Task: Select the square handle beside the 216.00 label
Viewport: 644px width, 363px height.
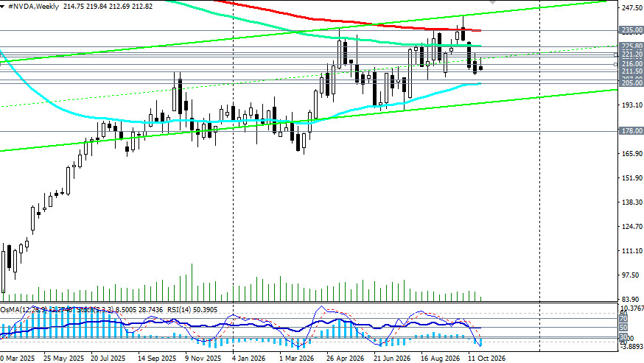Action: (616, 65)
